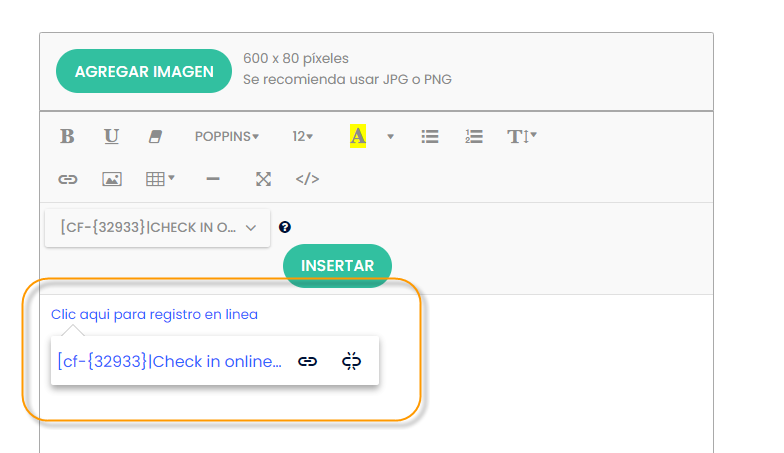Insert a horizontal rule line
The width and height of the screenshot is (784, 453).
[x=212, y=179]
